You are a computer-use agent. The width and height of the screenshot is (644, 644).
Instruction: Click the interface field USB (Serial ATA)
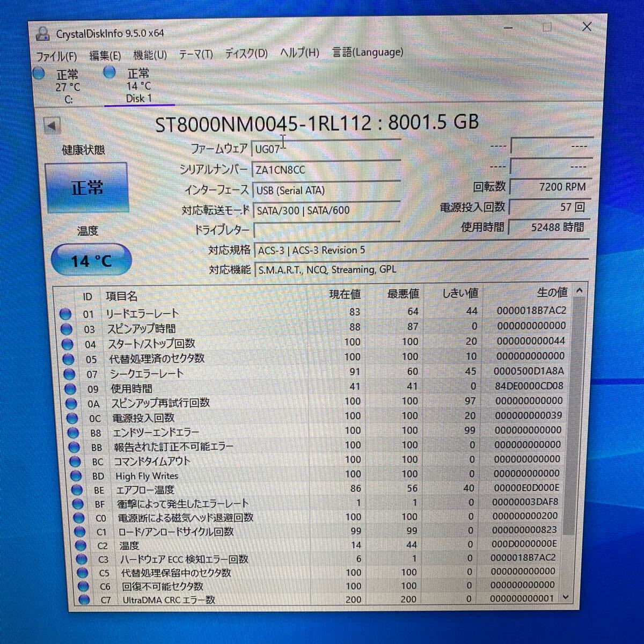[326, 190]
